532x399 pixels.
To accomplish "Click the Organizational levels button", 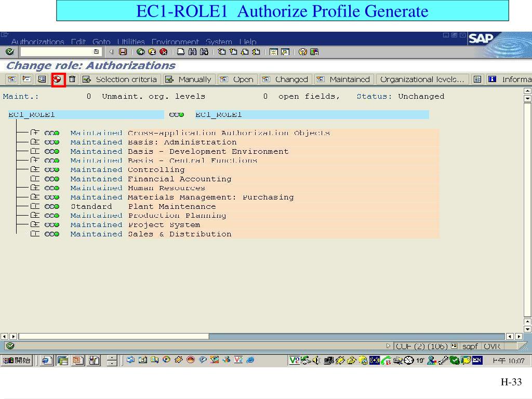I will [422, 79].
